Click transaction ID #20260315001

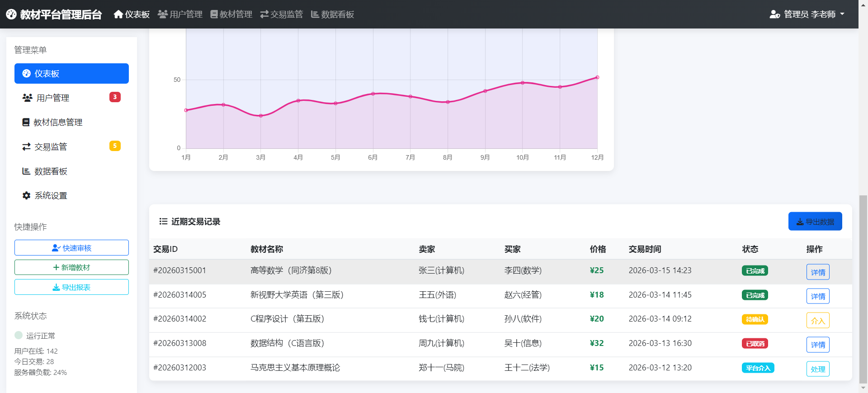(x=179, y=270)
